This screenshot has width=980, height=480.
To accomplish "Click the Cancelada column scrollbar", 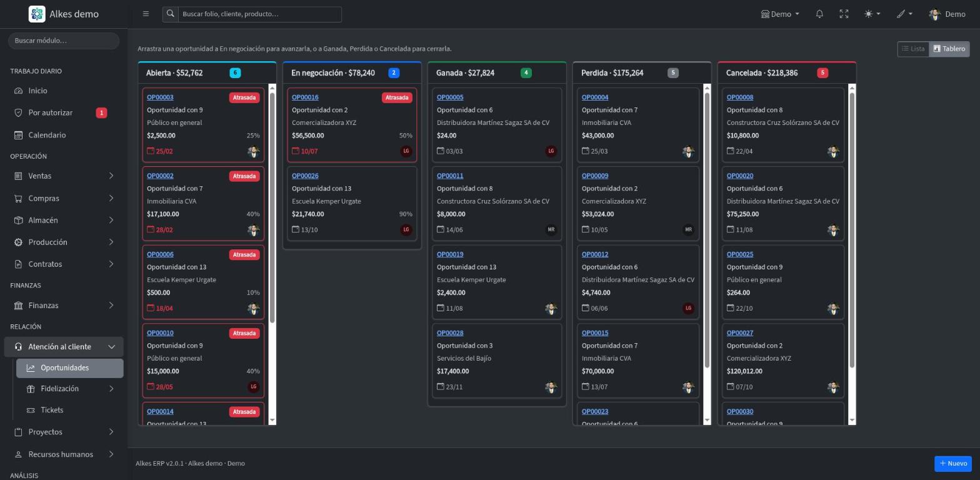I will coord(852,229).
